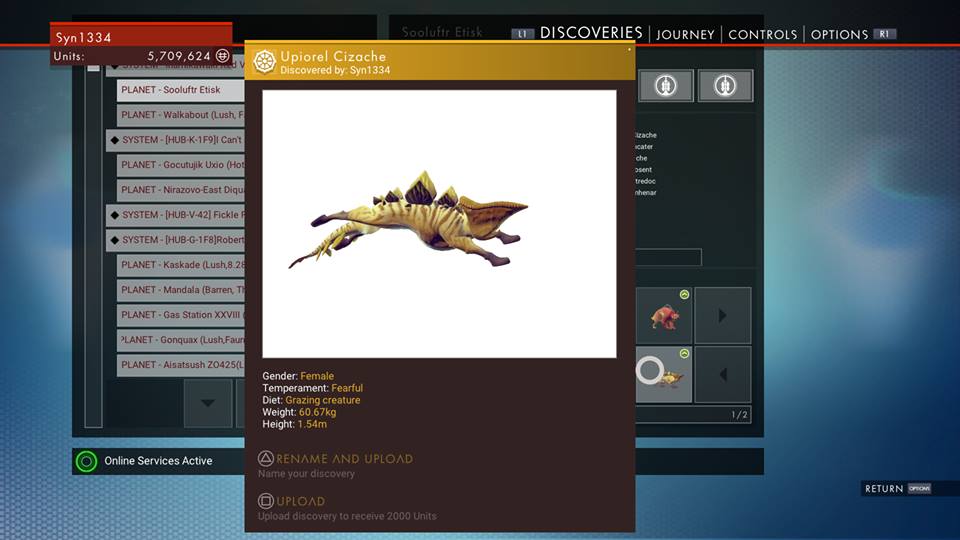Switch to the Journey tab

[x=685, y=35]
